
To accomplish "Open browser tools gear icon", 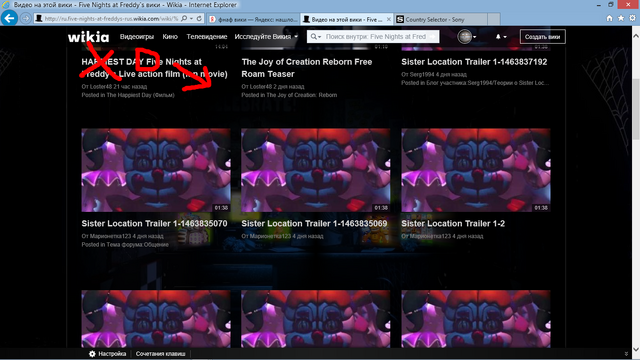I will click(632, 18).
